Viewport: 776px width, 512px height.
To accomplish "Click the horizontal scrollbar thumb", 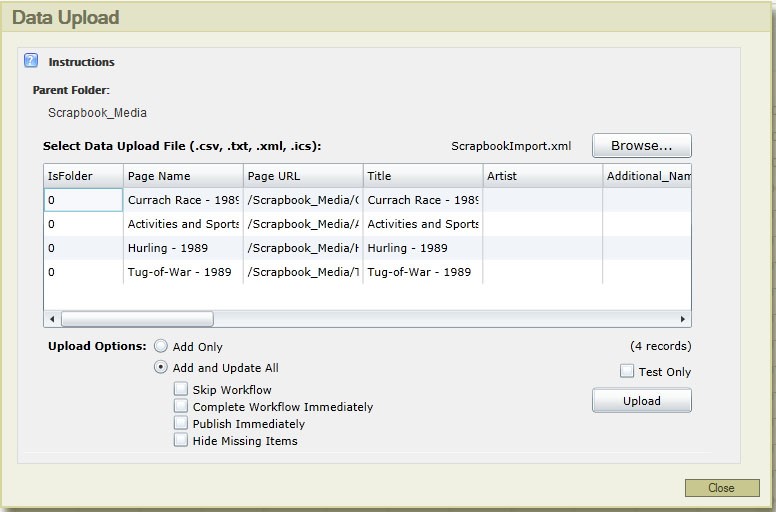I will 137,319.
